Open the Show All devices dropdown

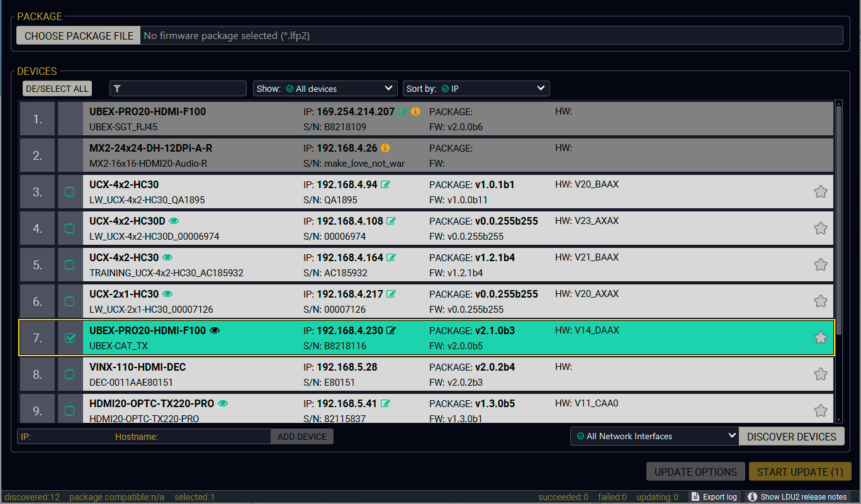point(325,89)
